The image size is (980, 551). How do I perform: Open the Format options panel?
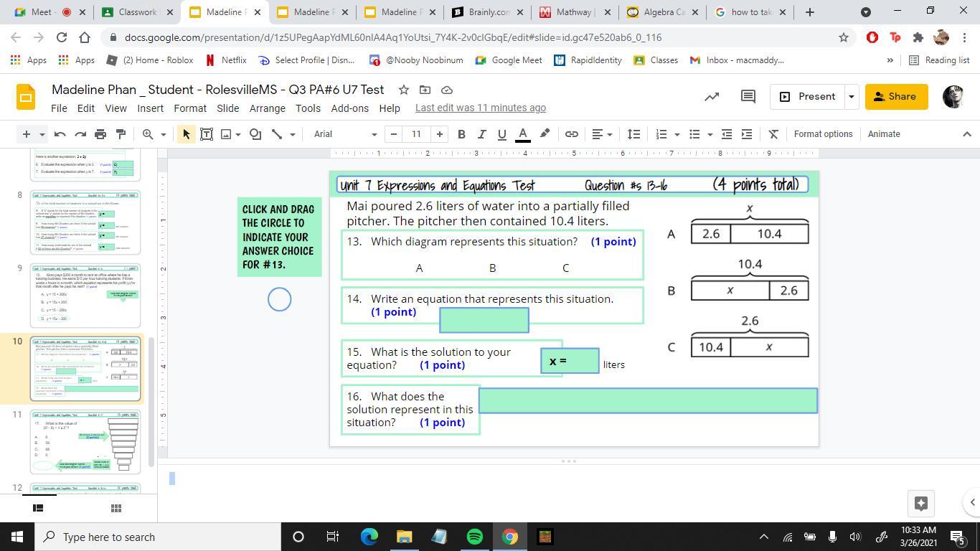[823, 134]
